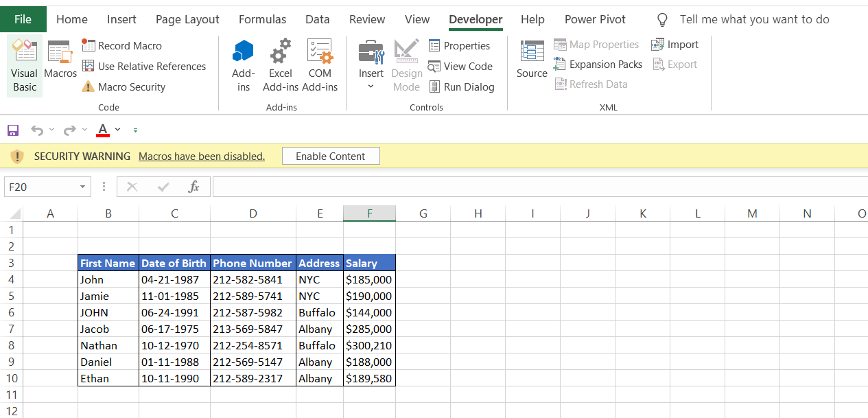Open the Visual Basic editor
The image size is (868, 418).
click(x=25, y=66)
